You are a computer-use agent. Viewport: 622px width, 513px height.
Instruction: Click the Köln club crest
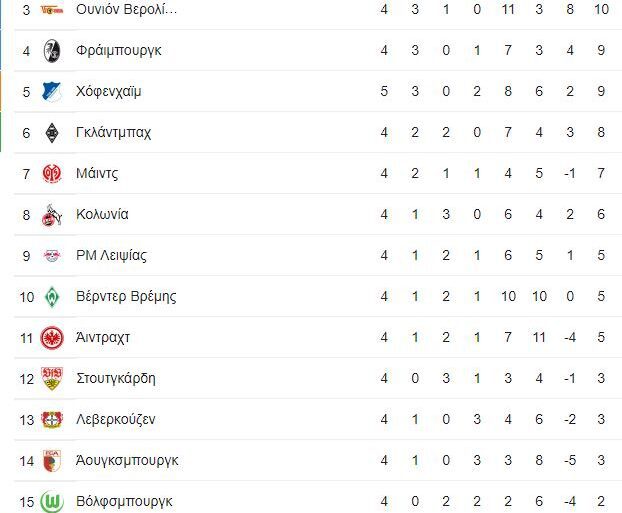pos(52,215)
